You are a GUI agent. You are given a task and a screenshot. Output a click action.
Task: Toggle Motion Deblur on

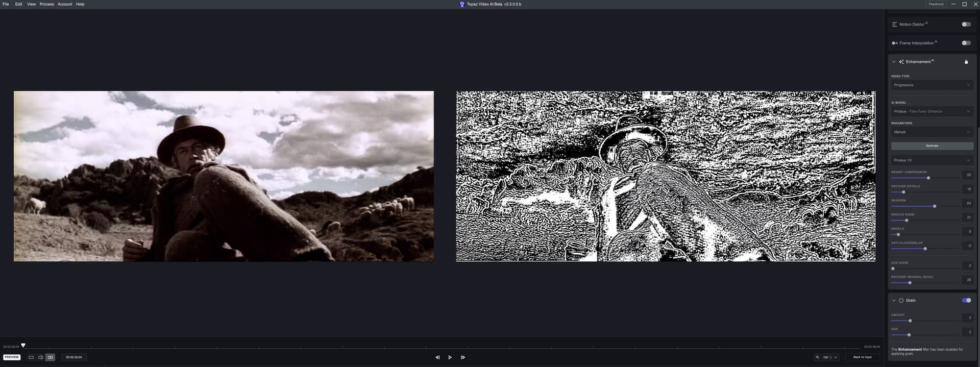[966, 24]
